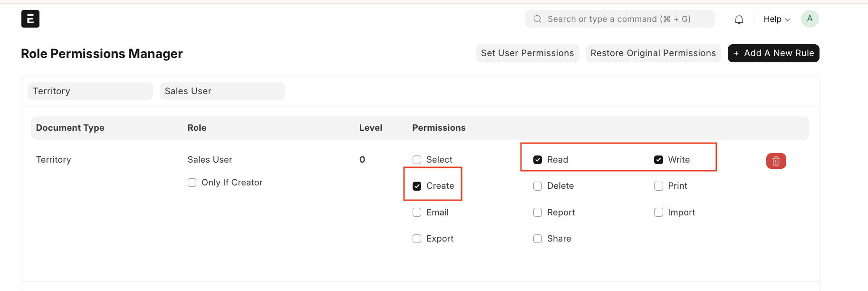Delete the Sales User rule via trash icon

click(776, 161)
